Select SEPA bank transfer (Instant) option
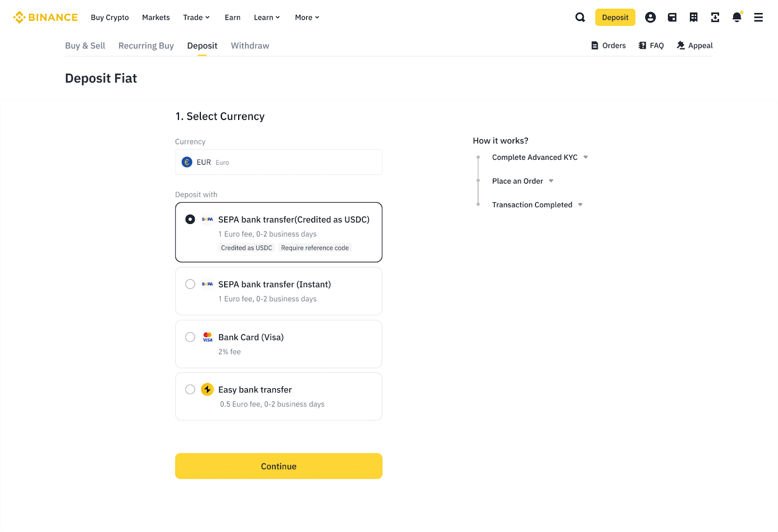 pos(190,284)
